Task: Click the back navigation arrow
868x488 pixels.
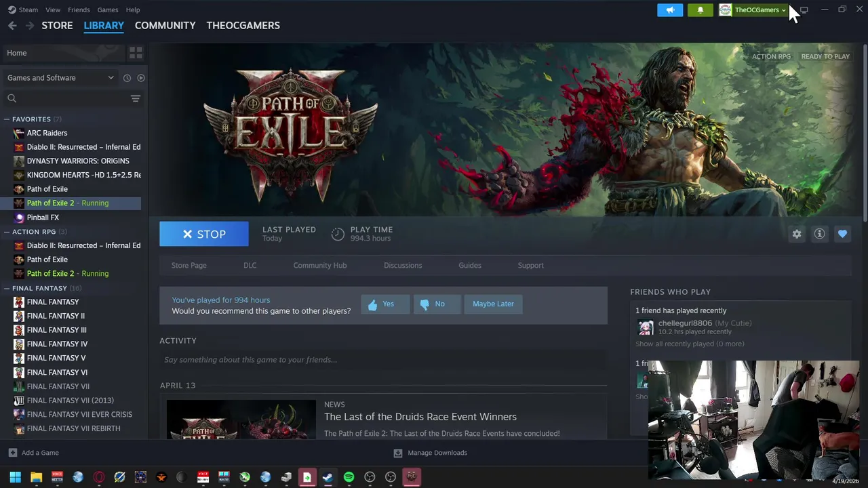Action: pos(12,25)
